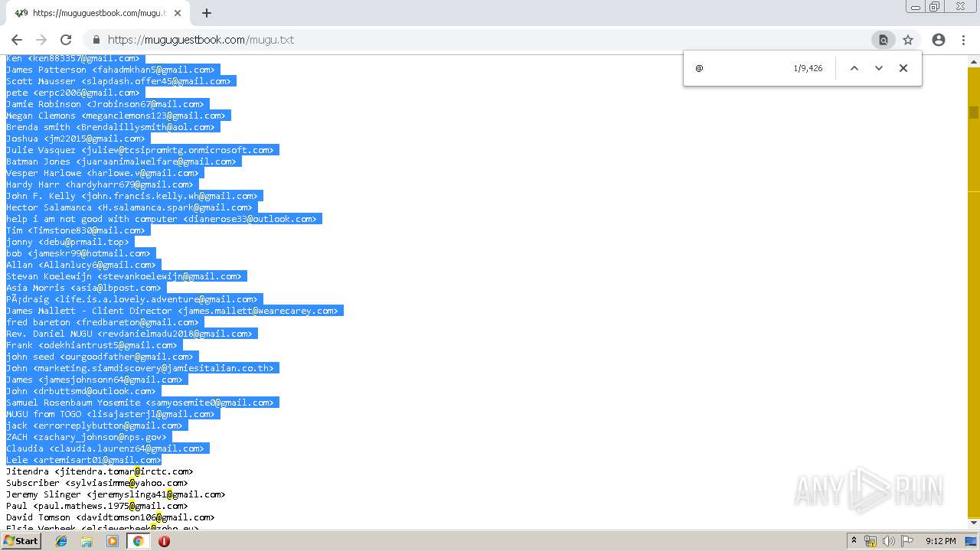Select the Chrome taskbar button

click(x=138, y=541)
